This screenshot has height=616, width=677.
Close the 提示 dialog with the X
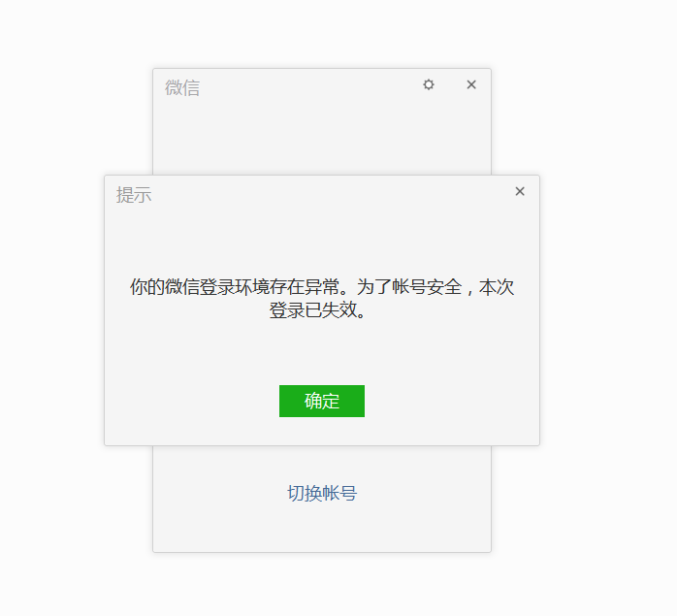pyautogui.click(x=520, y=191)
